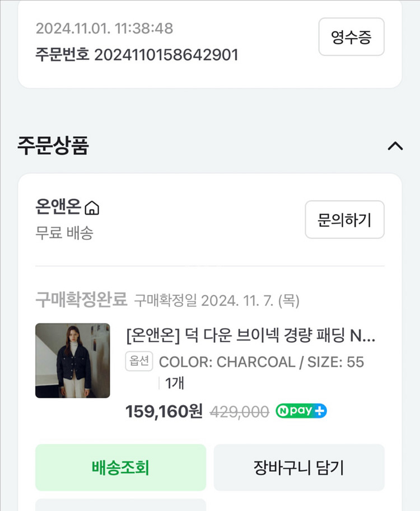Image resolution: width=420 pixels, height=511 pixels.
Task: Click 배송조회 to track delivery
Action: 120,467
